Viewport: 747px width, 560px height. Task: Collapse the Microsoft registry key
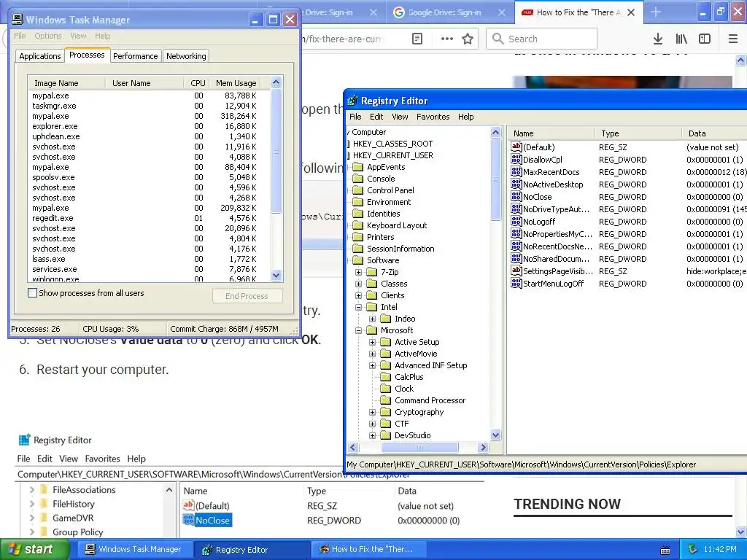click(359, 330)
